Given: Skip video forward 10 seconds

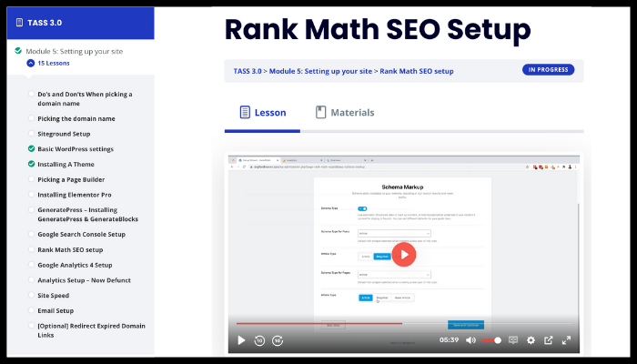Looking at the screenshot, I should click(277, 340).
